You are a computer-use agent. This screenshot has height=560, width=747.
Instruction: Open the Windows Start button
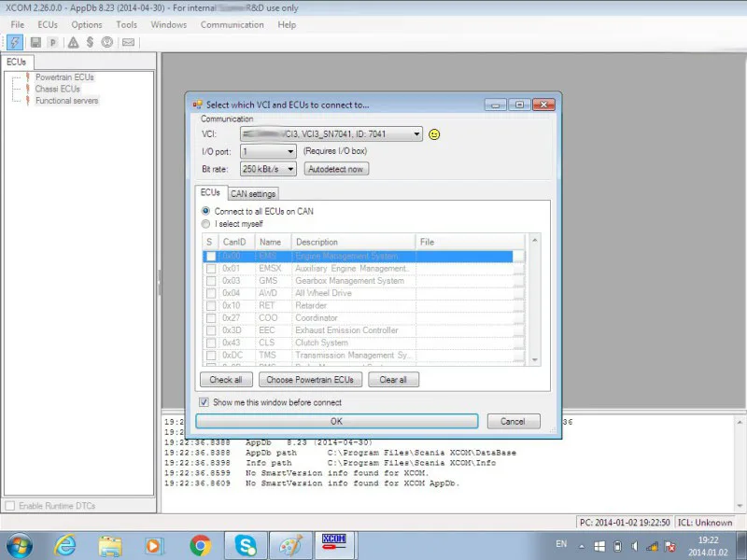click(x=20, y=545)
